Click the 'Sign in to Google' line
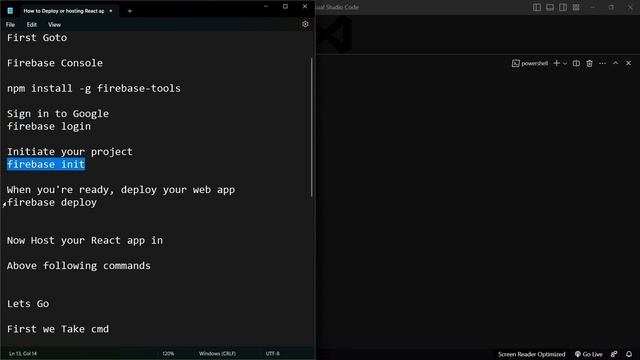 [x=58, y=114]
